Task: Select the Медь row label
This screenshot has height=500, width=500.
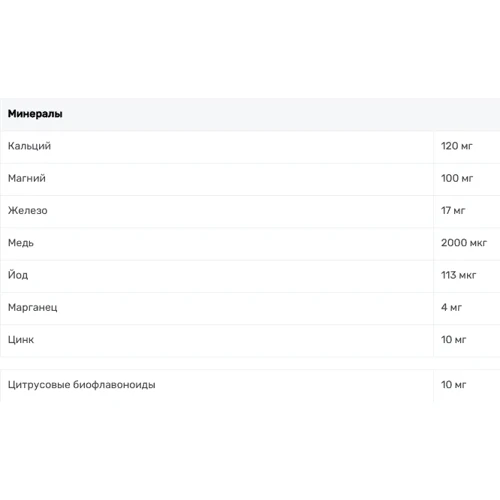Action: point(21,243)
